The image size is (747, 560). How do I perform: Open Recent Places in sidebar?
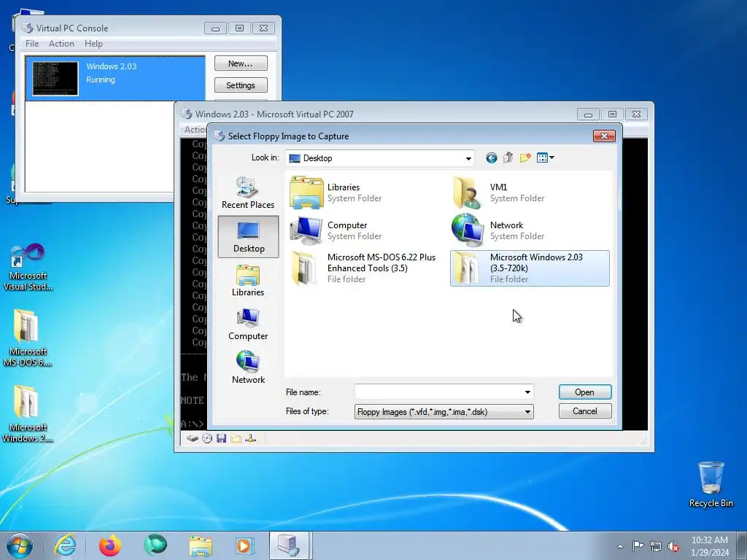(x=248, y=192)
